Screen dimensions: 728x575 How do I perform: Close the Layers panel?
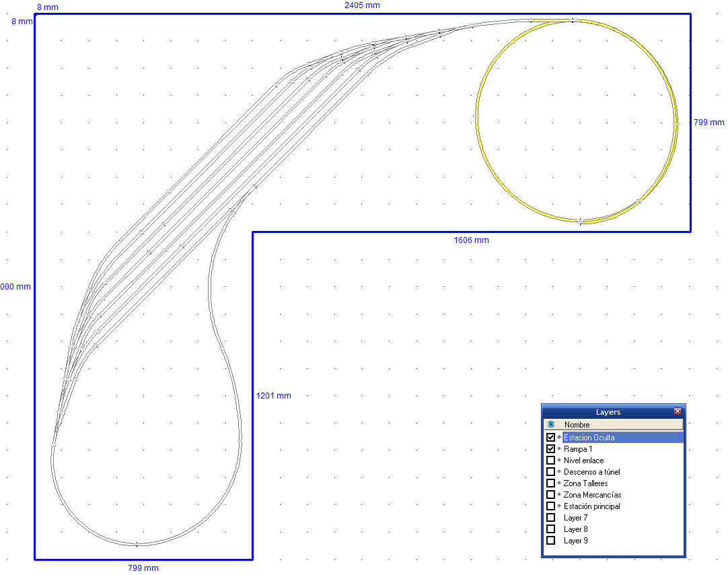click(678, 411)
